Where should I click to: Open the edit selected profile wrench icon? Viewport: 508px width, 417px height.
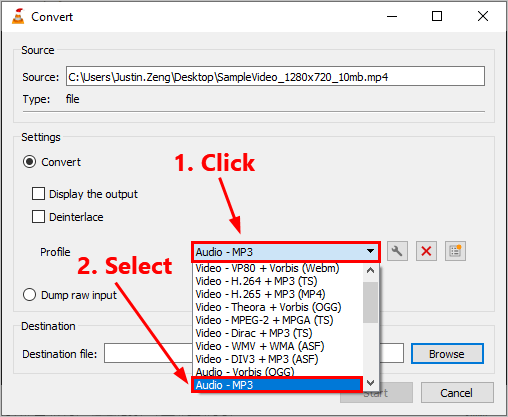click(x=397, y=251)
